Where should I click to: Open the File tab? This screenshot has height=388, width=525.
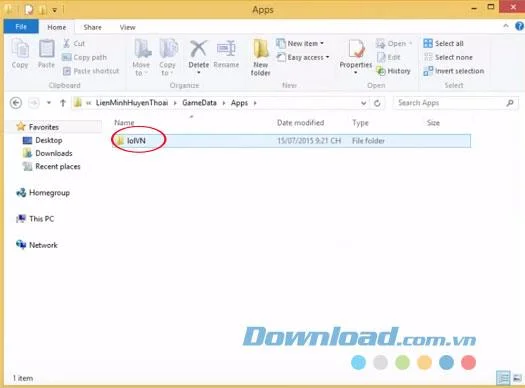[x=21, y=27]
